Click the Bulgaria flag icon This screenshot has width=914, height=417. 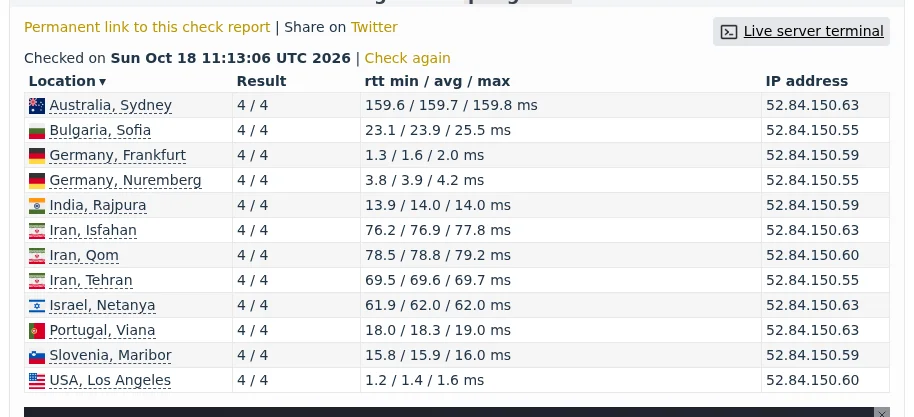(37, 131)
